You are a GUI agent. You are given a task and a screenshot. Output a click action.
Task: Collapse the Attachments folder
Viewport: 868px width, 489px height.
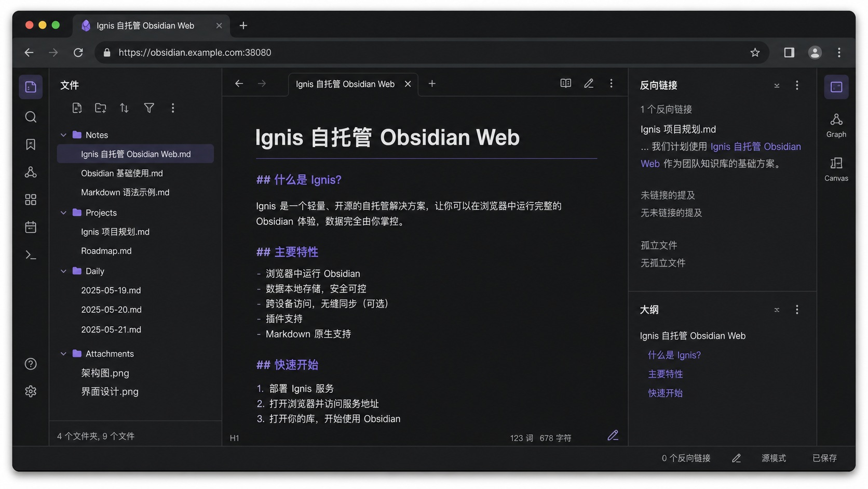[x=63, y=354]
